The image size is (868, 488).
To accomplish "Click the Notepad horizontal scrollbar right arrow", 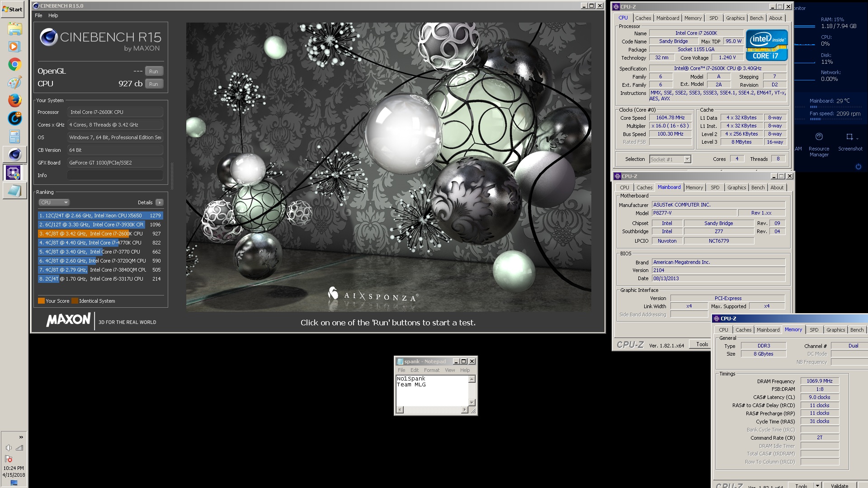I will pyautogui.click(x=464, y=410).
